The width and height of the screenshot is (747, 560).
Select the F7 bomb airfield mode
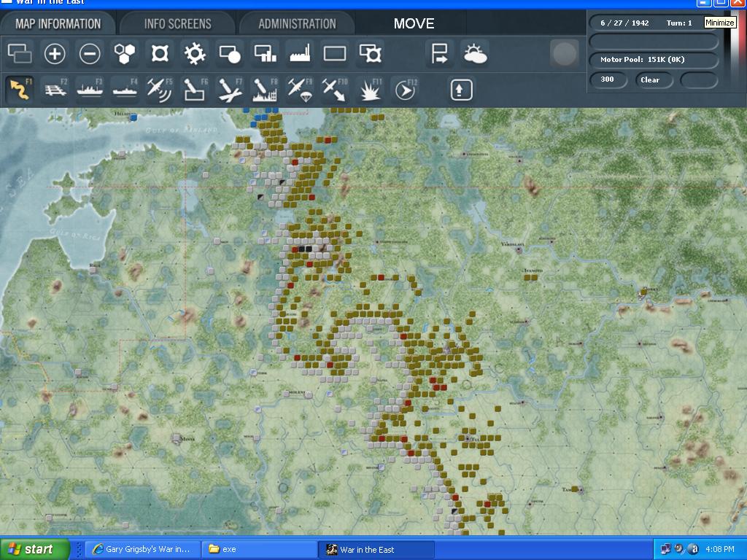[230, 90]
